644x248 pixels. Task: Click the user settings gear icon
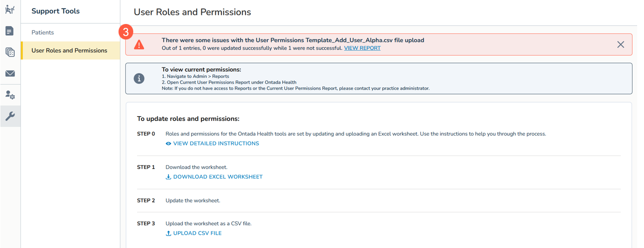(10, 95)
